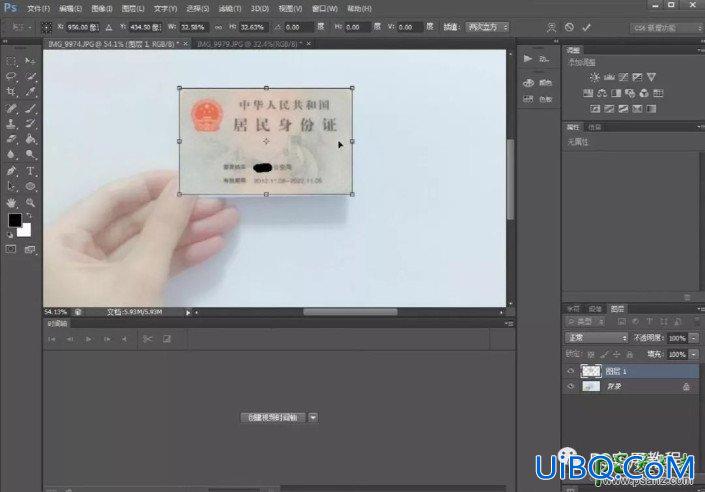Image resolution: width=705 pixels, height=492 pixels.
Task: Select the Lasso tool
Action: (x=11, y=76)
